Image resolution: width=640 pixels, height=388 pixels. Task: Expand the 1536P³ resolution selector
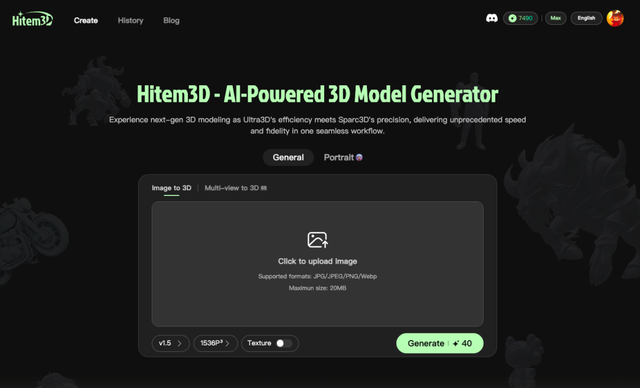pos(215,343)
